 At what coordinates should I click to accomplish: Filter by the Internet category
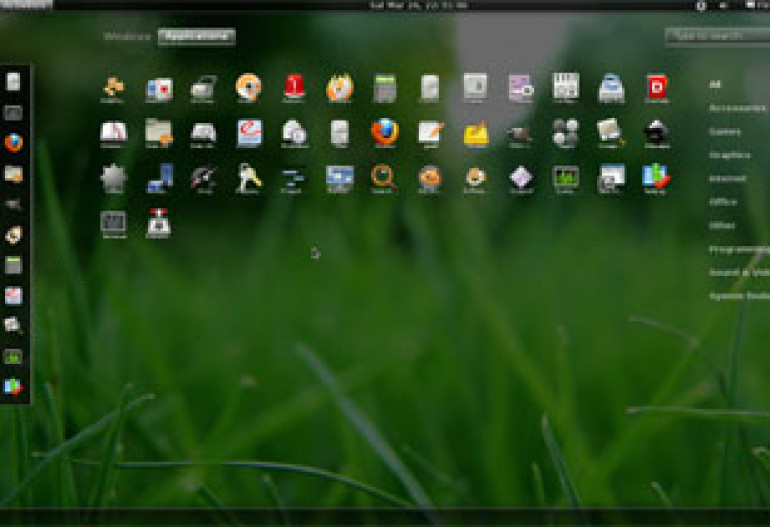click(728, 178)
